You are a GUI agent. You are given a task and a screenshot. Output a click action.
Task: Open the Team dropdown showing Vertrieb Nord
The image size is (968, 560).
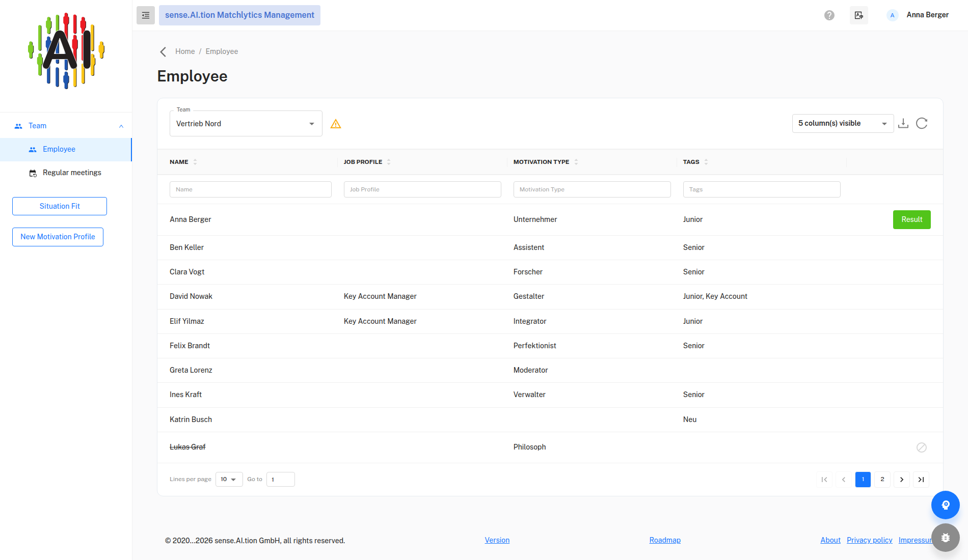coord(246,124)
